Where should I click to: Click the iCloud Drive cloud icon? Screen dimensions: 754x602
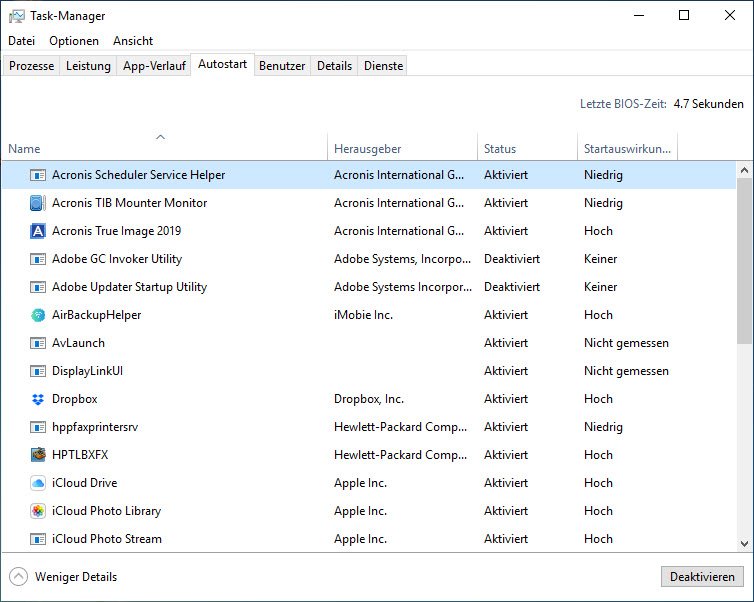38,483
